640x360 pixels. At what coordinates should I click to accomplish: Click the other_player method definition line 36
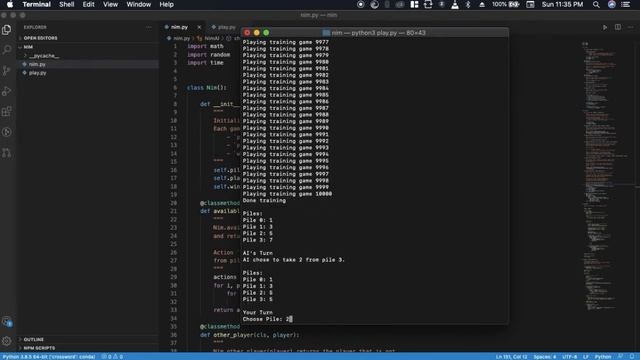[250, 335]
